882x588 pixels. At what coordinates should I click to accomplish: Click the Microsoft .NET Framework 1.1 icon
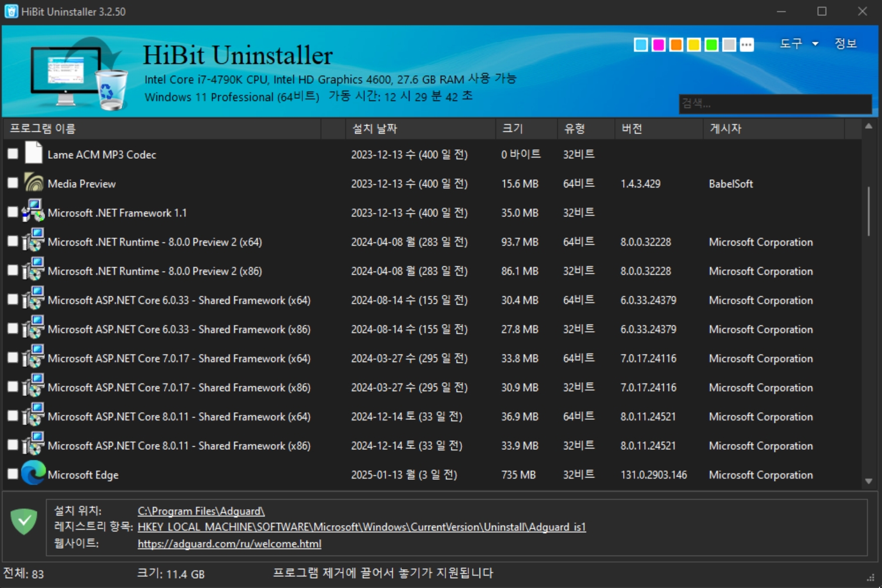pos(34,211)
